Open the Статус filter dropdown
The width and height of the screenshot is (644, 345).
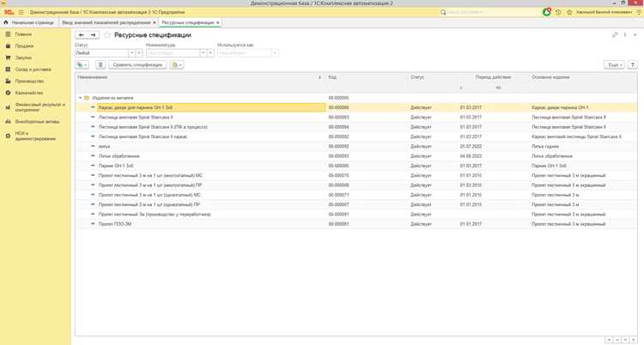tap(132, 53)
